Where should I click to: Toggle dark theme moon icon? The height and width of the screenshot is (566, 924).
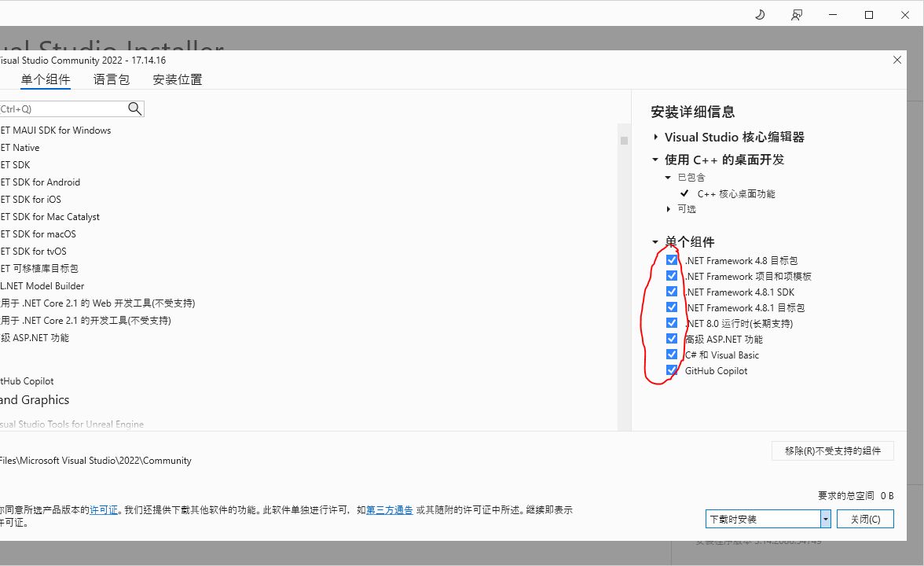click(760, 15)
